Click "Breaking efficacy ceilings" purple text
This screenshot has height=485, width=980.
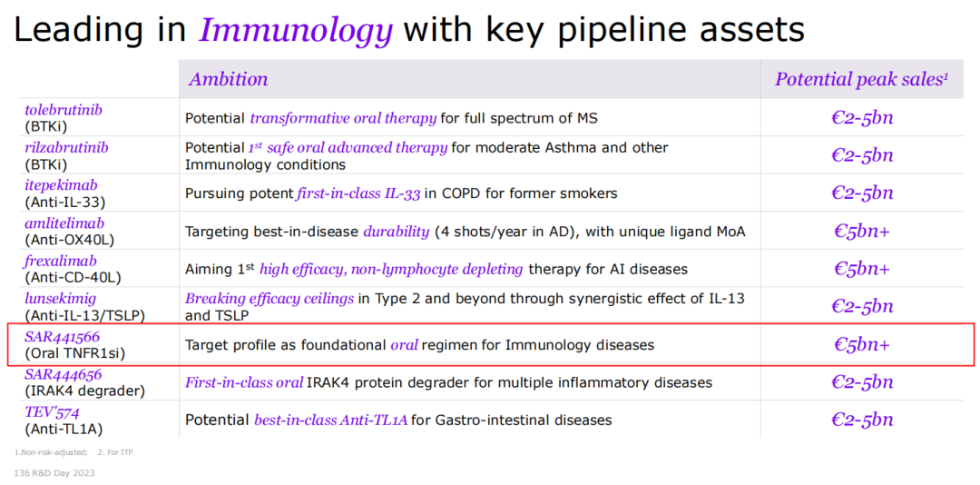click(269, 299)
